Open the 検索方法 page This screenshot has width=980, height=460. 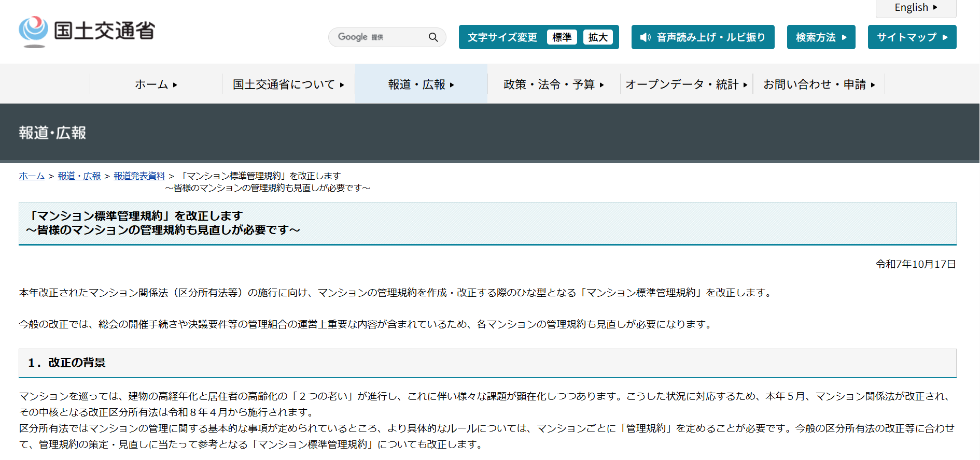821,37
